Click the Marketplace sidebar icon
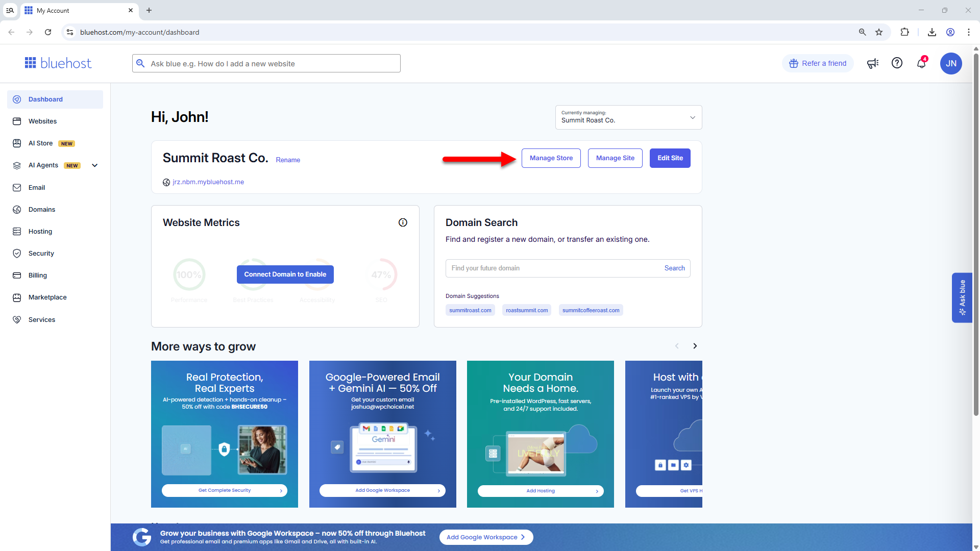Image resolution: width=980 pixels, height=551 pixels. [x=17, y=297]
